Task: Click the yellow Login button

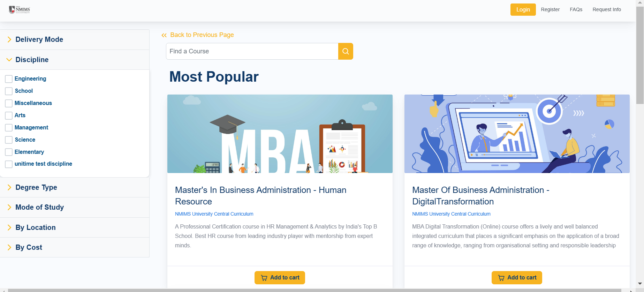Action: click(x=523, y=9)
